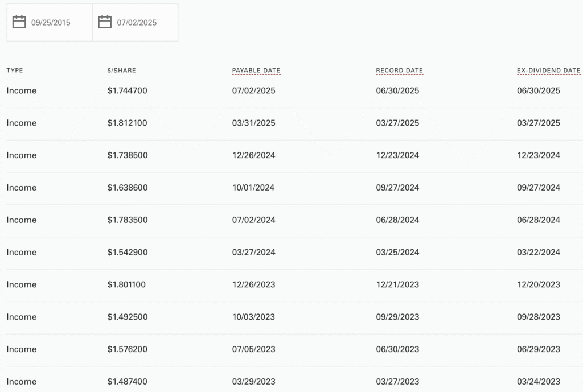
Task: Click the end date calendar icon
Action: [x=105, y=22]
